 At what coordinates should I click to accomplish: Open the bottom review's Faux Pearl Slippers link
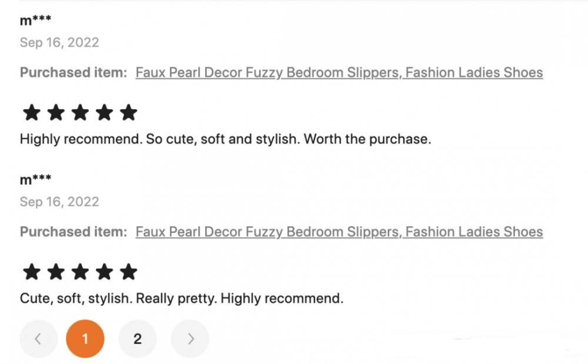pos(339,232)
